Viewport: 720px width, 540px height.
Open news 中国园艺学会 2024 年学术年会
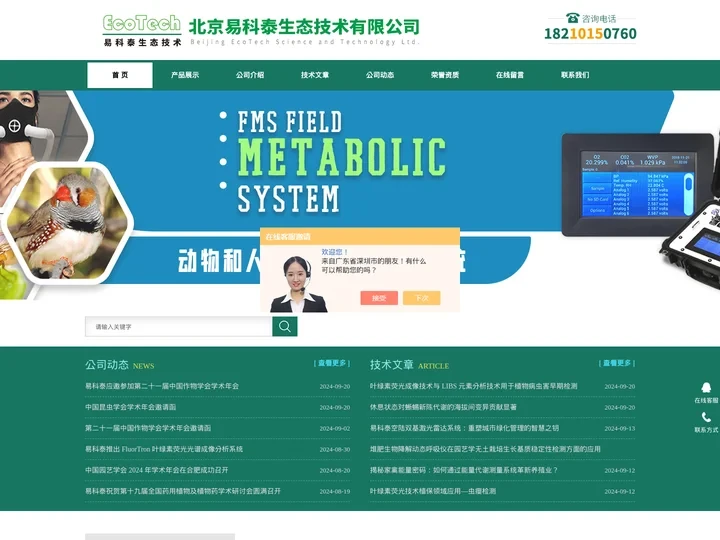[157, 470]
